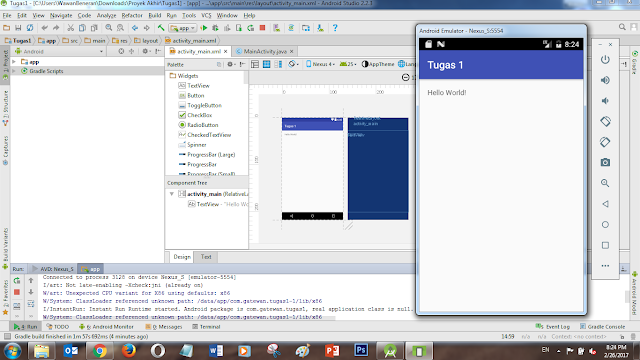Click the Make Project hammer icon
Image resolution: width=640 pixels, height=360 pixels.
pyautogui.click(x=161, y=28)
